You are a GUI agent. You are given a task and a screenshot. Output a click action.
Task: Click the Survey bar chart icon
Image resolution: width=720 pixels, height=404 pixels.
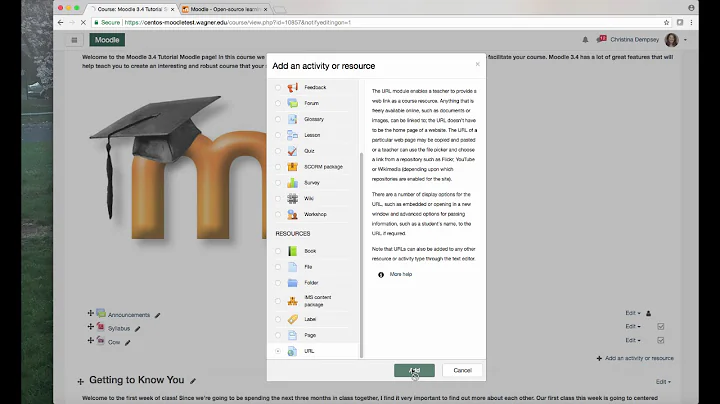tap(292, 183)
